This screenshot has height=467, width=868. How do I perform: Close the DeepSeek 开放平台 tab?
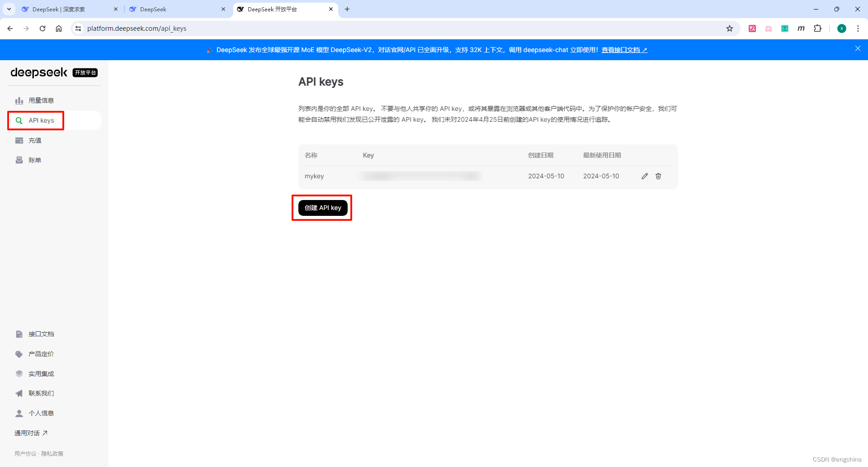[x=331, y=9]
